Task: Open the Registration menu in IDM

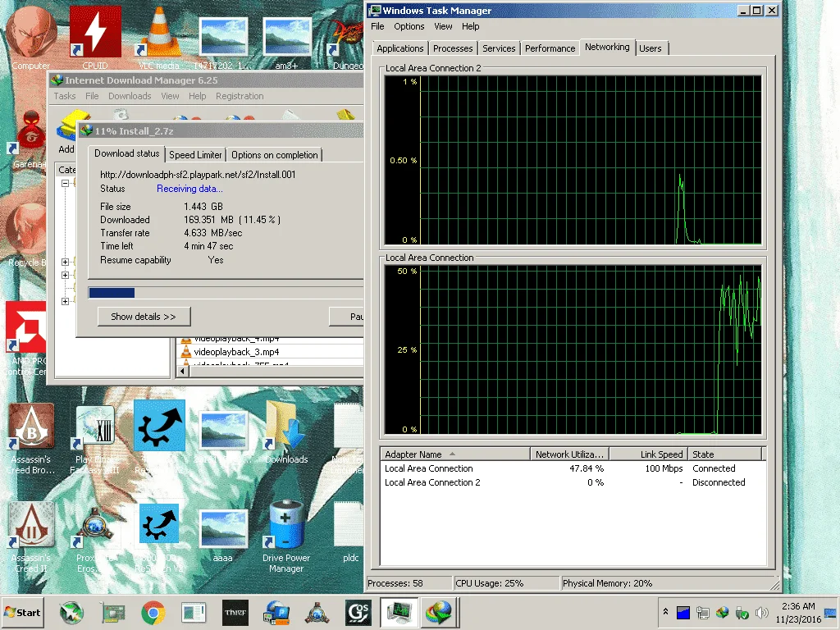Action: click(x=240, y=96)
